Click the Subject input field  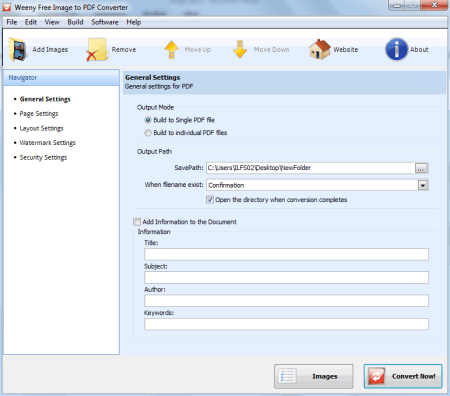[x=286, y=277]
